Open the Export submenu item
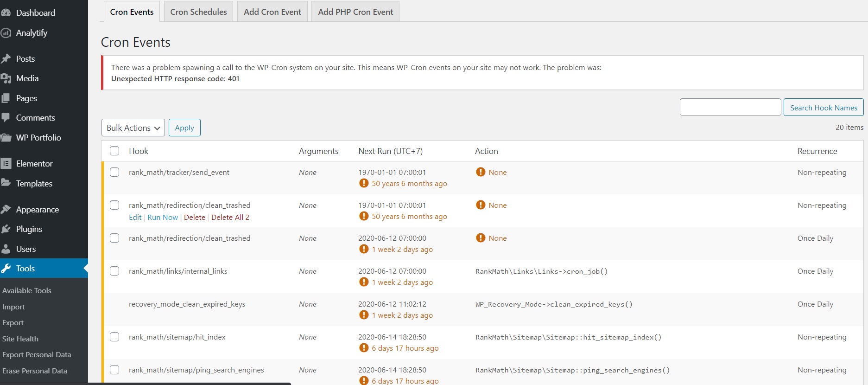The width and height of the screenshot is (868, 385). [13, 323]
